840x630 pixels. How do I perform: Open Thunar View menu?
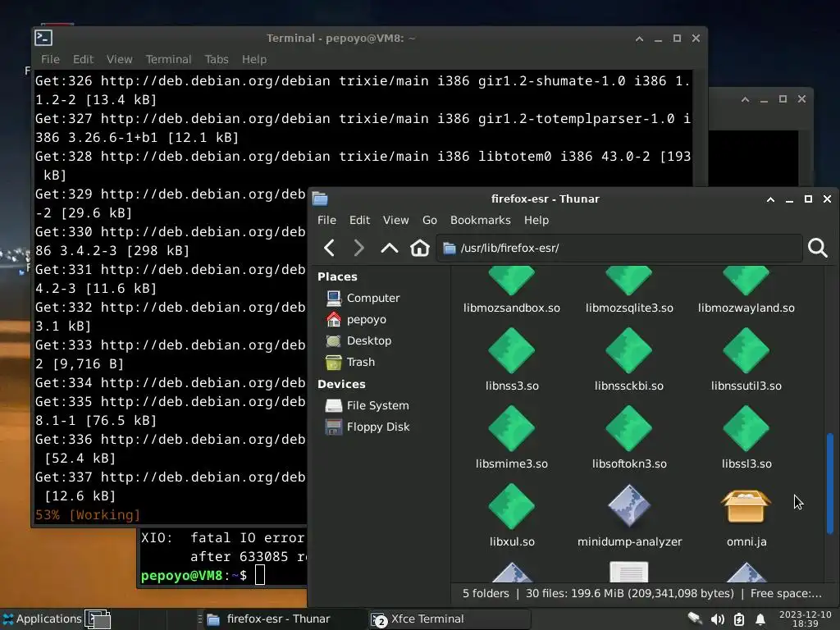coord(395,220)
